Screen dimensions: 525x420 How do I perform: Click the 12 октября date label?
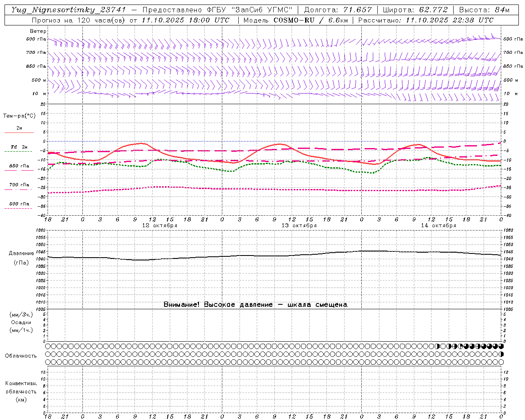[160, 226]
